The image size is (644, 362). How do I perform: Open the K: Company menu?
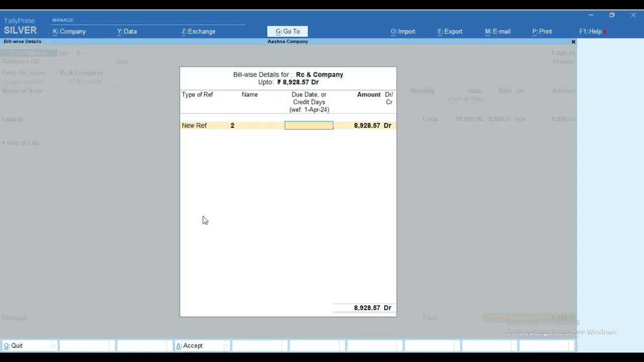coord(69,31)
